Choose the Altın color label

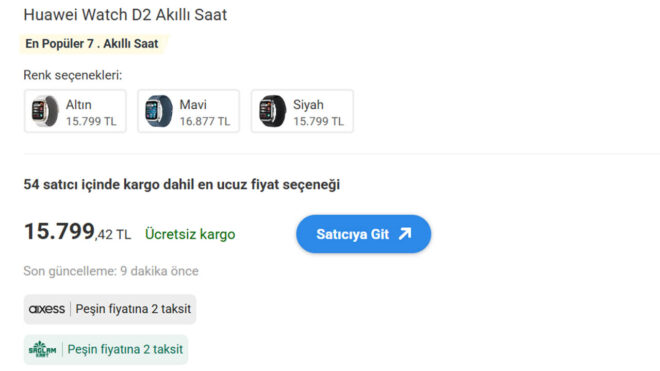tap(79, 104)
